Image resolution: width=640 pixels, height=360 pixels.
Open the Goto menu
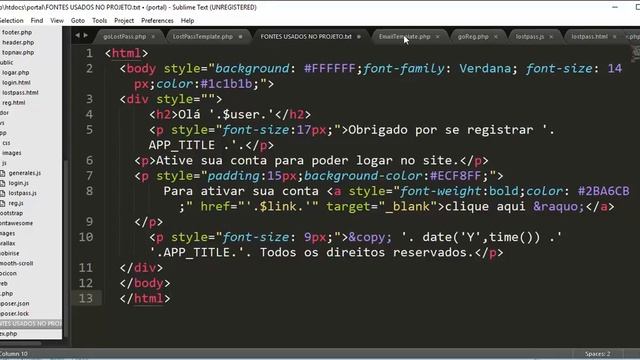[78, 20]
